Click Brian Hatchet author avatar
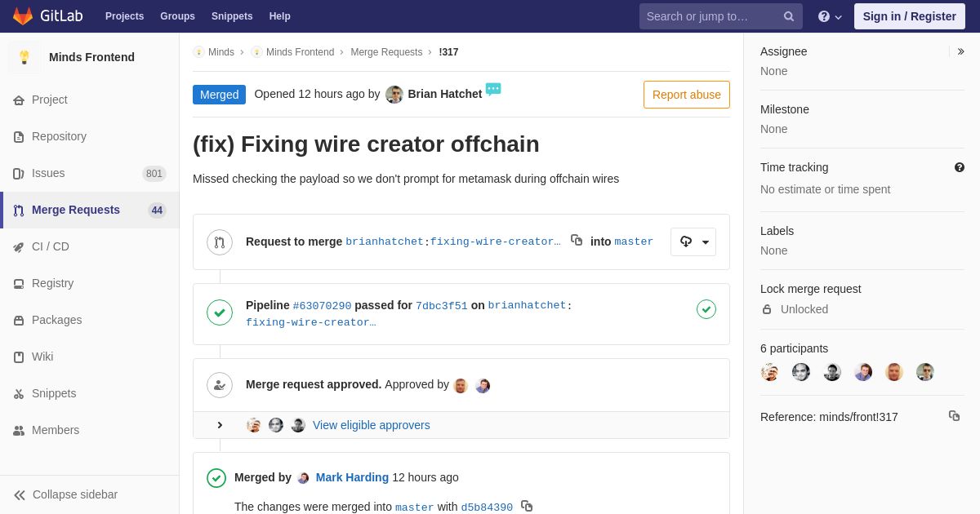The height and width of the screenshot is (514, 980). click(x=394, y=95)
